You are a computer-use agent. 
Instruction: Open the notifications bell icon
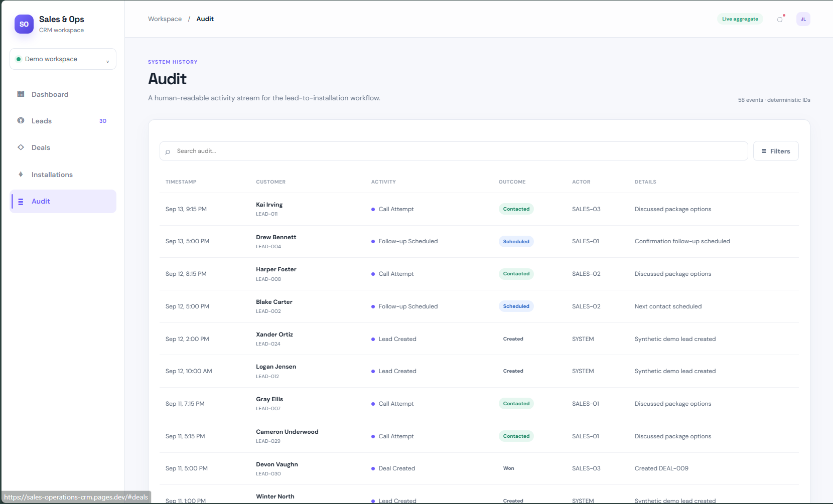tap(780, 19)
